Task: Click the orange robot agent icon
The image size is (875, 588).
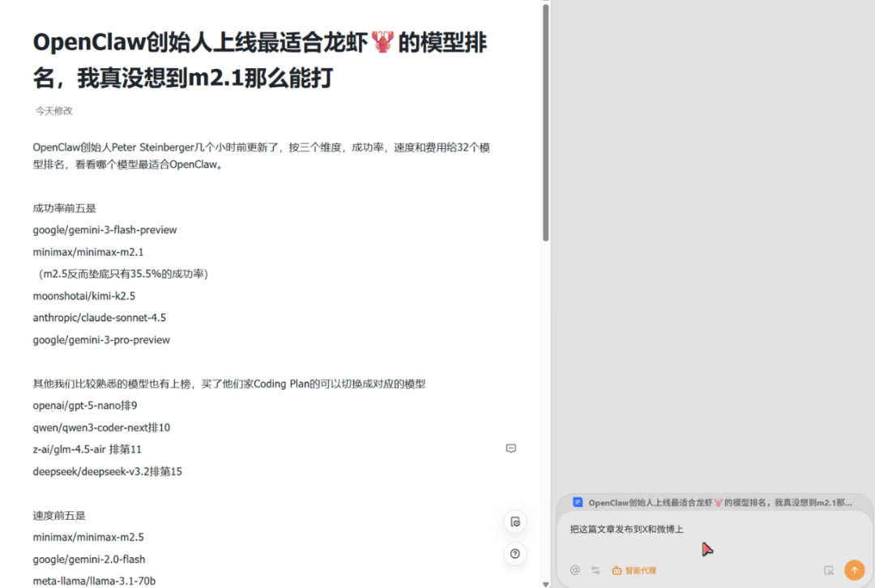Action: 617,570
